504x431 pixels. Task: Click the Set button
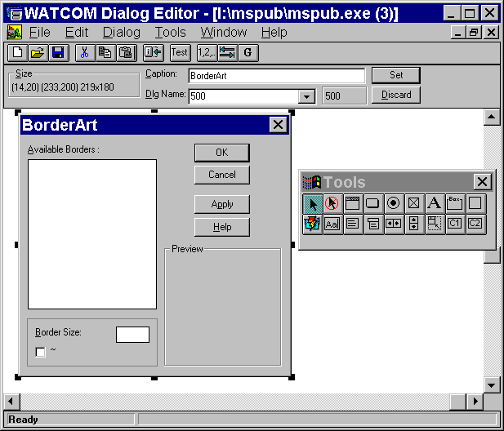395,75
